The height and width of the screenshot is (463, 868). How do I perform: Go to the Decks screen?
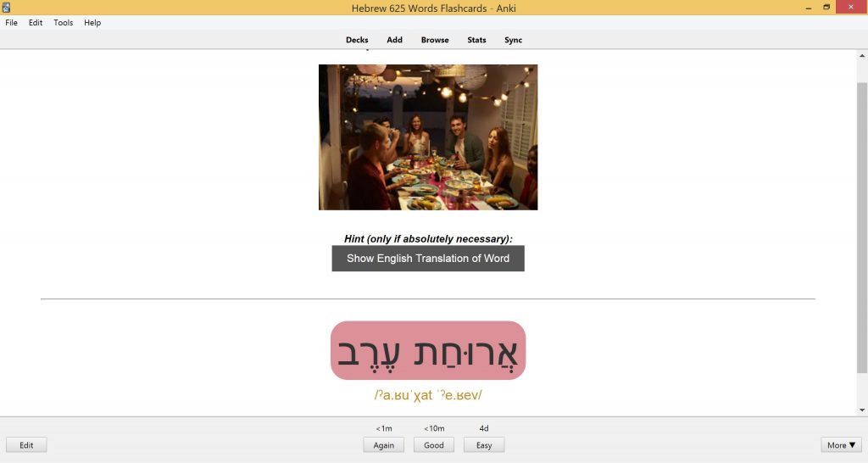click(x=357, y=40)
